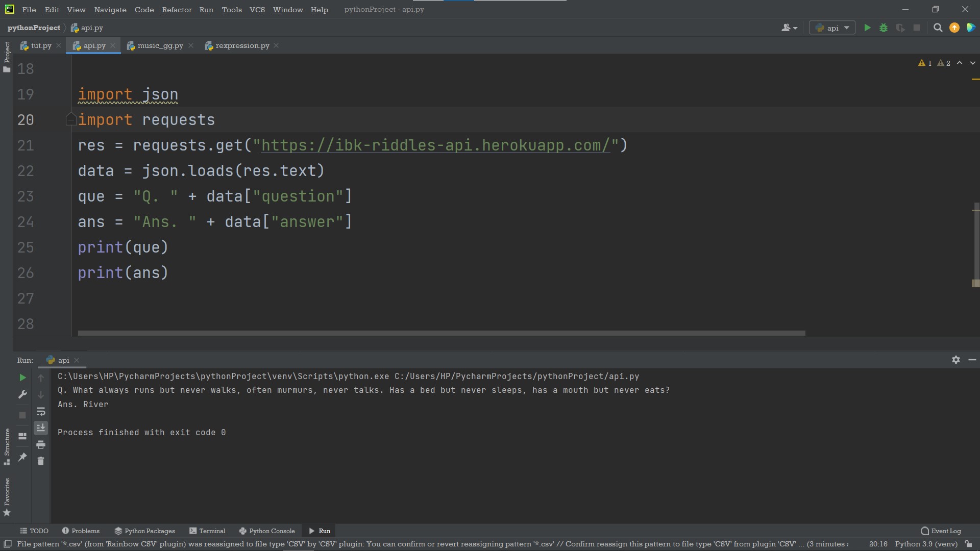980x551 pixels.
Task: Toggle pin tab icon in Run panel
Action: 22,457
